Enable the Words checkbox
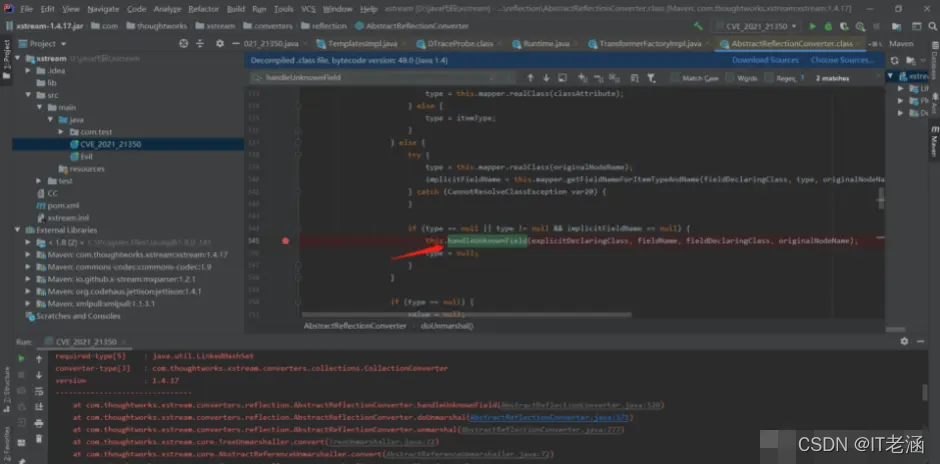This screenshot has height=464, width=940. point(730,78)
